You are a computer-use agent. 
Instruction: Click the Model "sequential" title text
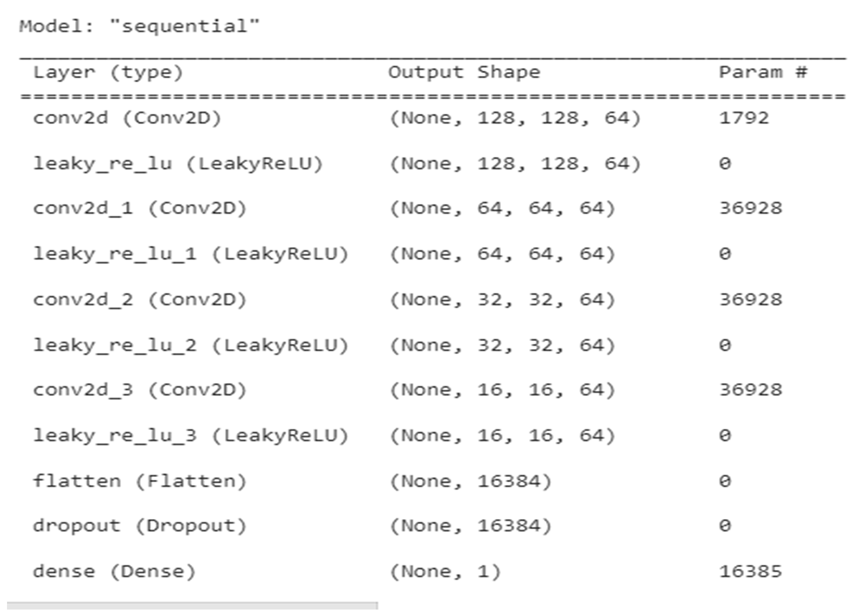[139, 26]
